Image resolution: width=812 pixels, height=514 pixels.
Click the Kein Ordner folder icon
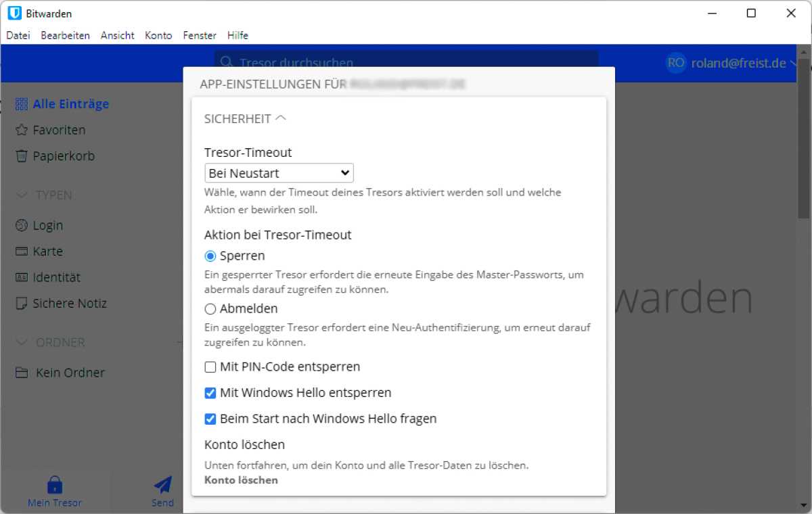tap(22, 373)
